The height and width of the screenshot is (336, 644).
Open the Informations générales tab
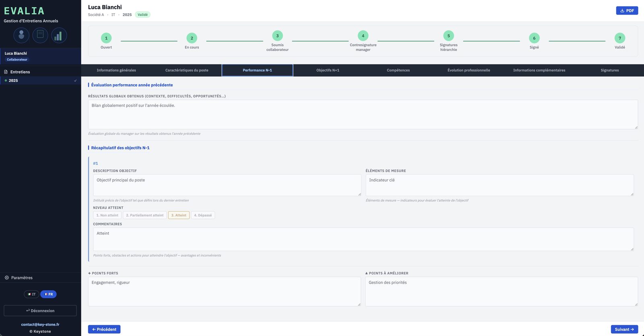pos(116,70)
